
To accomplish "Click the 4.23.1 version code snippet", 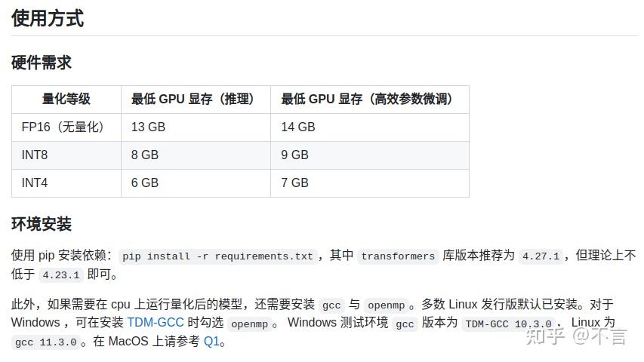I will tap(60, 275).
